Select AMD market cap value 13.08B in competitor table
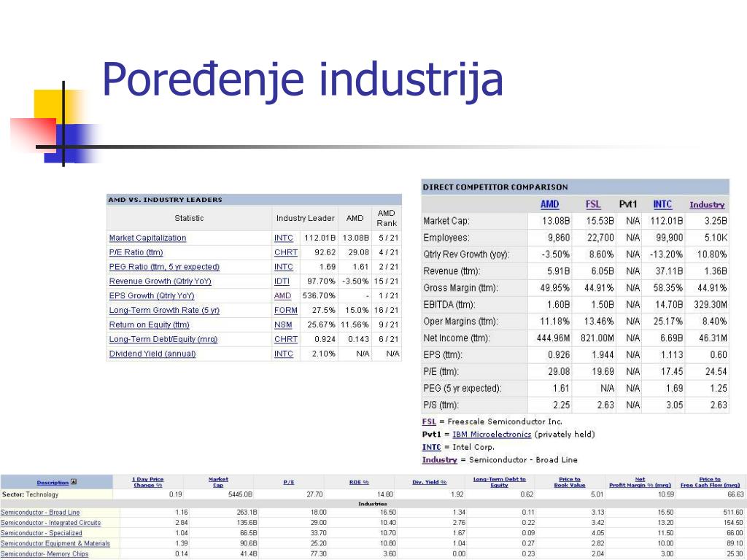Viewport: 747px width, 560px height. (x=555, y=221)
